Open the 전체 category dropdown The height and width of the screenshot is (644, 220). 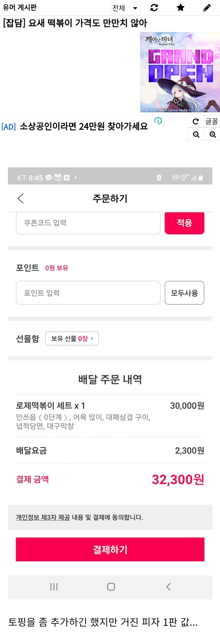tap(125, 8)
